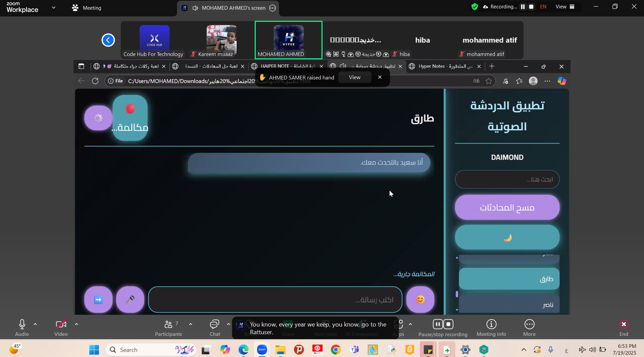The image size is (644, 357).
Task: Open Zoom Chat panel
Action: (215, 328)
